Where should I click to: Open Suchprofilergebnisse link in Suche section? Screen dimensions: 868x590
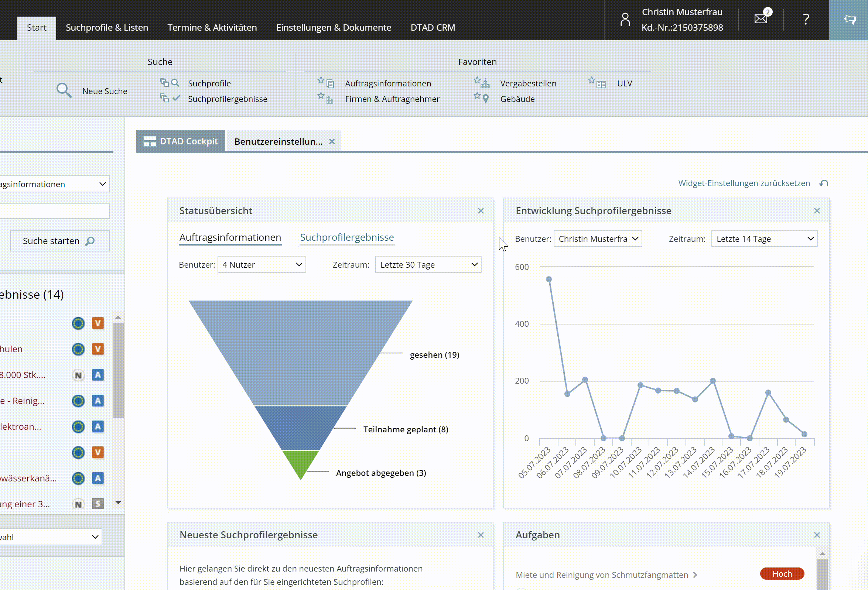point(228,99)
